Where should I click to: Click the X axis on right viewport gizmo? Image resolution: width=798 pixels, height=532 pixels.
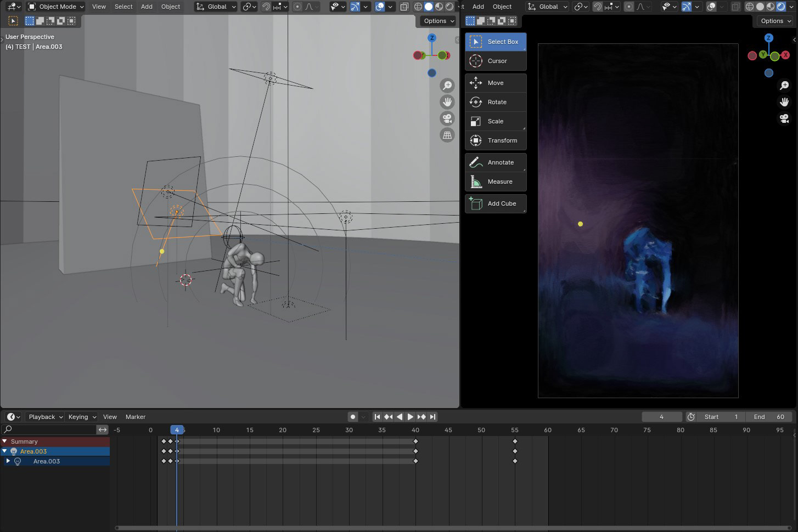(x=785, y=55)
